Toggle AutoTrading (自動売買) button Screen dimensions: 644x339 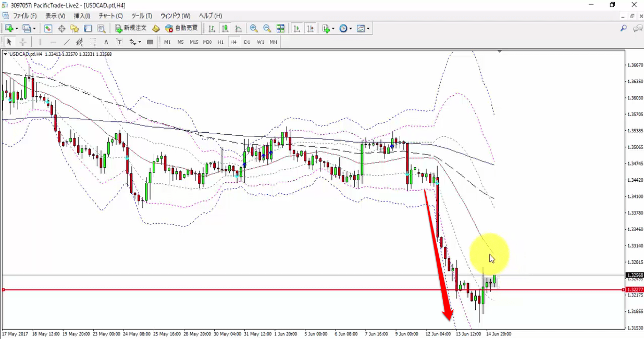(x=181, y=29)
